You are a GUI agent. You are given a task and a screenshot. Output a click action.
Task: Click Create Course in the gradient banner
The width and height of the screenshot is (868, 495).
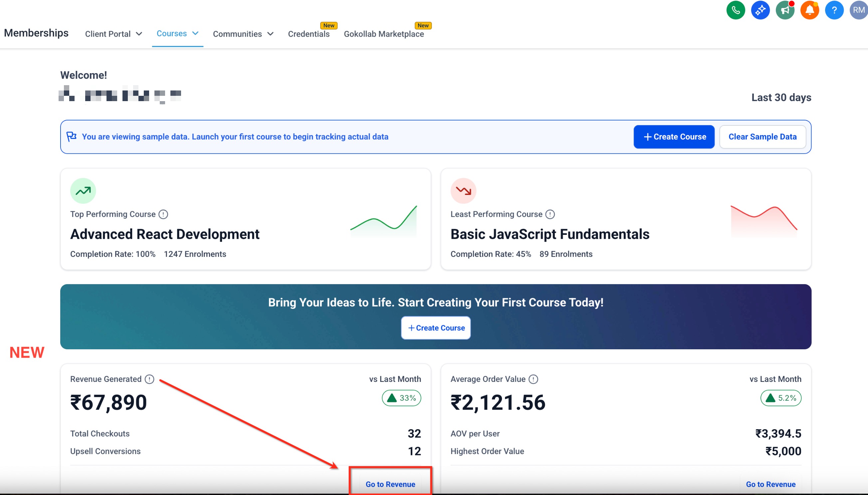(x=436, y=328)
